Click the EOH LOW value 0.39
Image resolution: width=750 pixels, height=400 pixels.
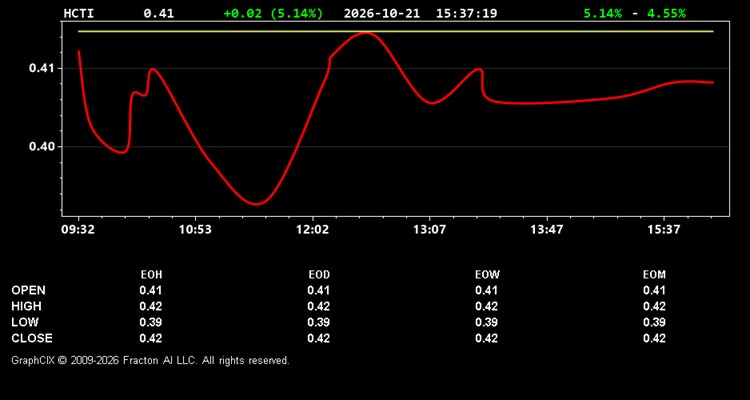tap(151, 322)
